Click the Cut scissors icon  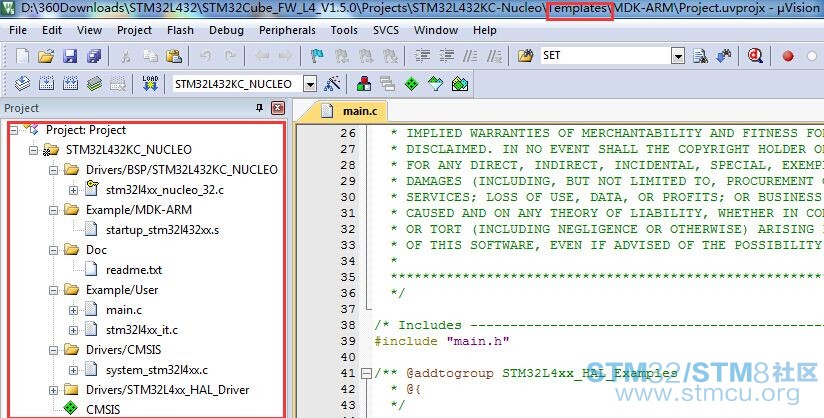(126, 56)
